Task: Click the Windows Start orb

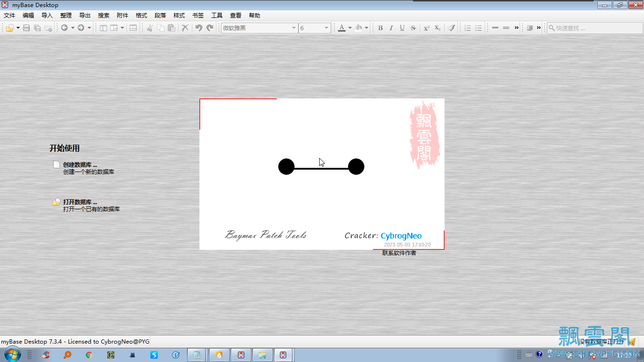Action: click(13, 354)
